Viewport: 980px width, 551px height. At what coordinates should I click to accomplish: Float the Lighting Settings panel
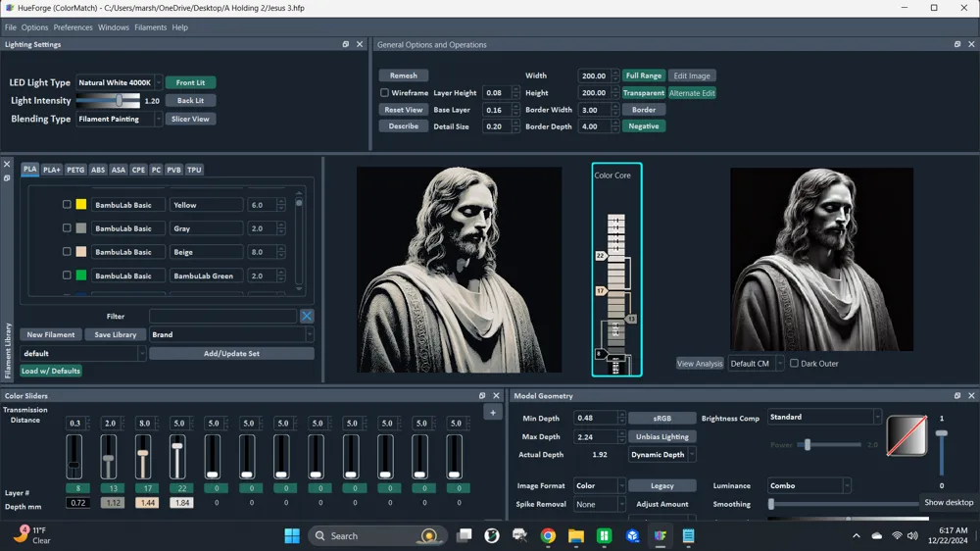tap(346, 44)
